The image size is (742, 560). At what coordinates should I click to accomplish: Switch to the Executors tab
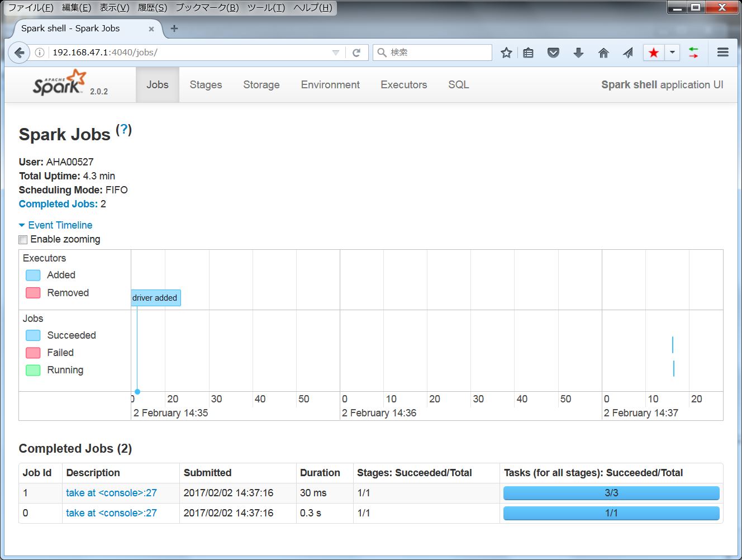coord(403,84)
